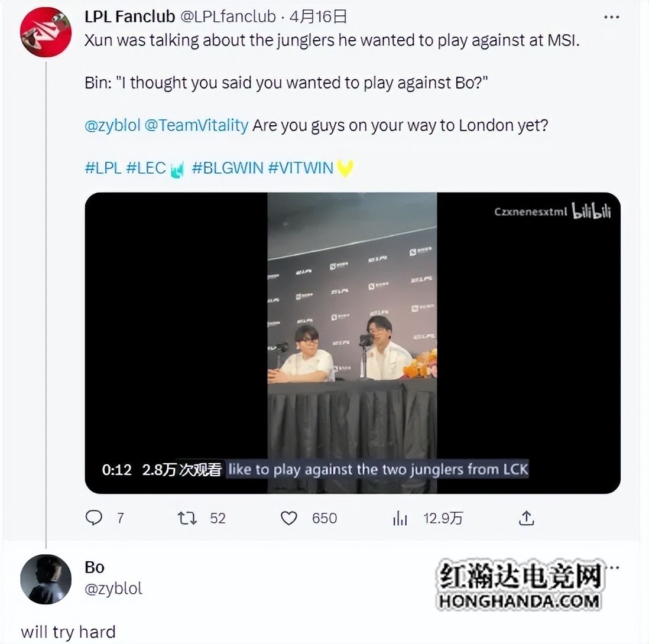Open the @TeamVitality mention link
The image size is (649, 644).
pos(197,125)
